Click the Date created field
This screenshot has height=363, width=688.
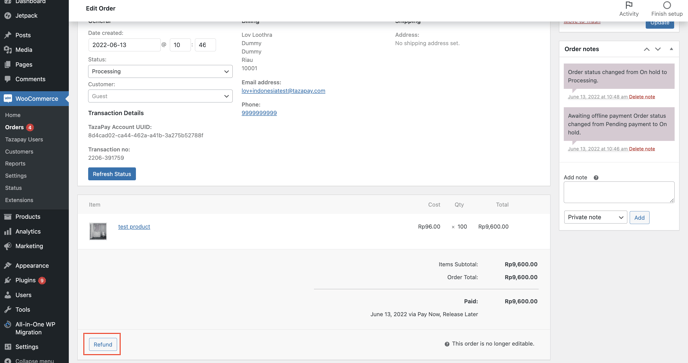[x=124, y=45]
